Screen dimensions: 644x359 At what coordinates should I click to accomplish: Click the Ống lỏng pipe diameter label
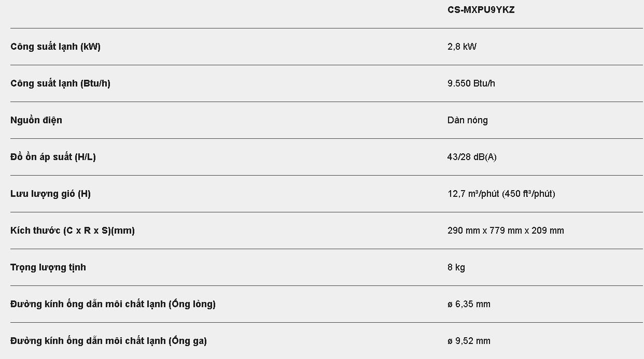tap(113, 304)
